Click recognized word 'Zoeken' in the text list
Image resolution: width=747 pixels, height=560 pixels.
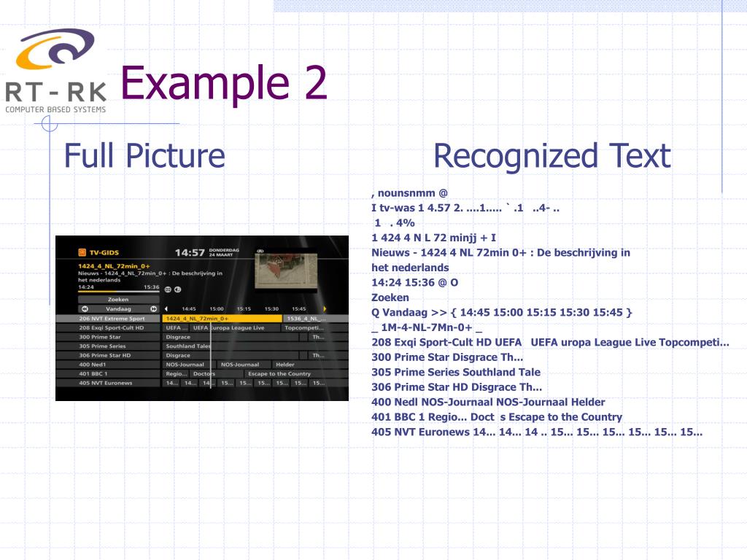pos(390,297)
